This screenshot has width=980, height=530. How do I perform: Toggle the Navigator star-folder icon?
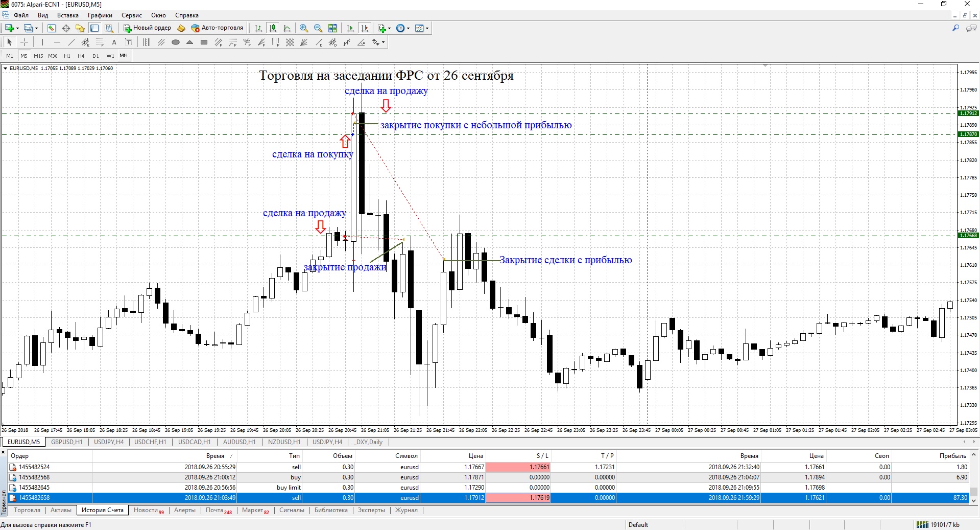[x=80, y=28]
